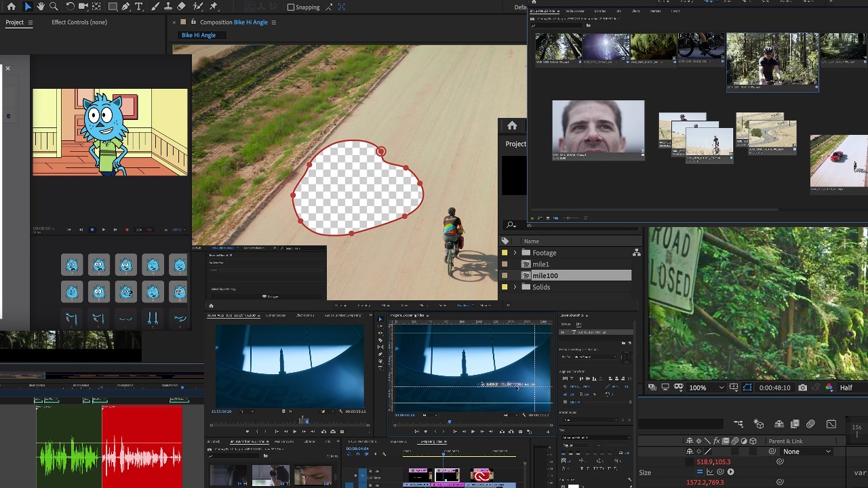This screenshot has height=488, width=868.
Task: Click the red value 518.9,105.3
Action: click(x=713, y=462)
